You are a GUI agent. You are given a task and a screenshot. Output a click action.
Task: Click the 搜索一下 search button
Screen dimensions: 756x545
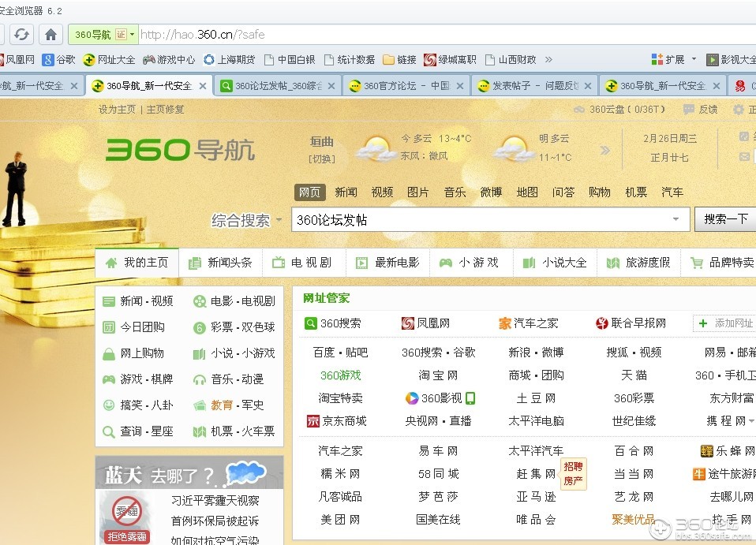pyautogui.click(x=725, y=219)
